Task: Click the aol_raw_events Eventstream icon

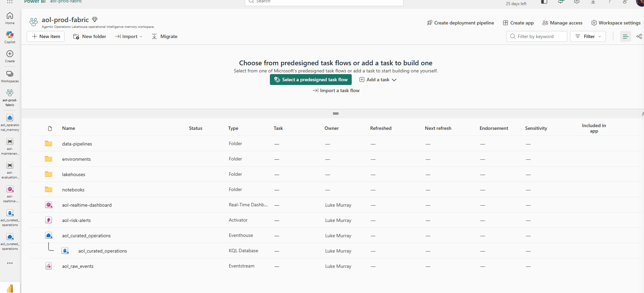Action: pos(49,266)
